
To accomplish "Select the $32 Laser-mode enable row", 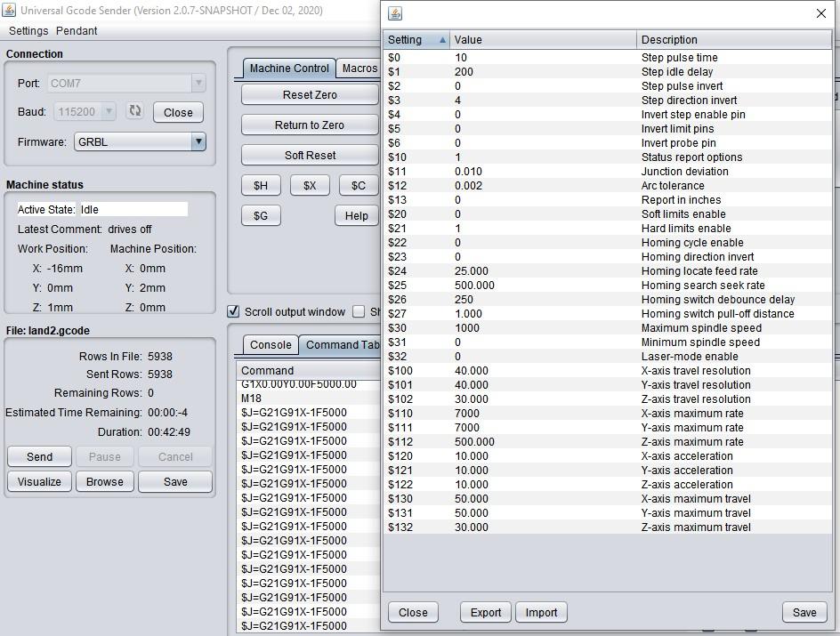I will pos(608,357).
